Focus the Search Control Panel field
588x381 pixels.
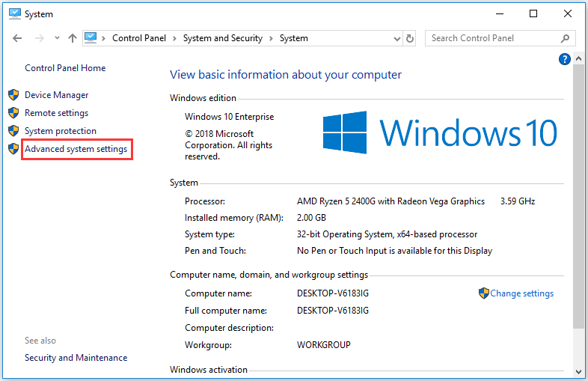coord(500,38)
